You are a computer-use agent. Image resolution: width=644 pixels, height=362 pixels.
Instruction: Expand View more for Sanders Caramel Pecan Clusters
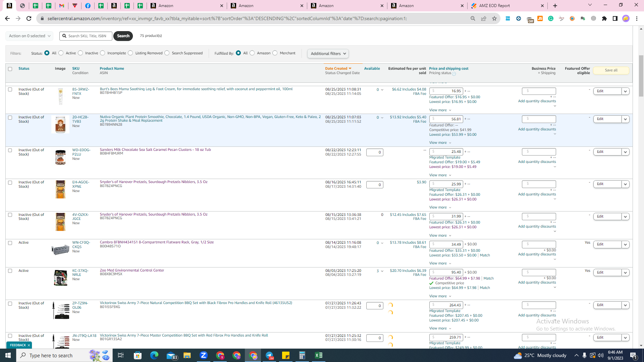pos(440,175)
